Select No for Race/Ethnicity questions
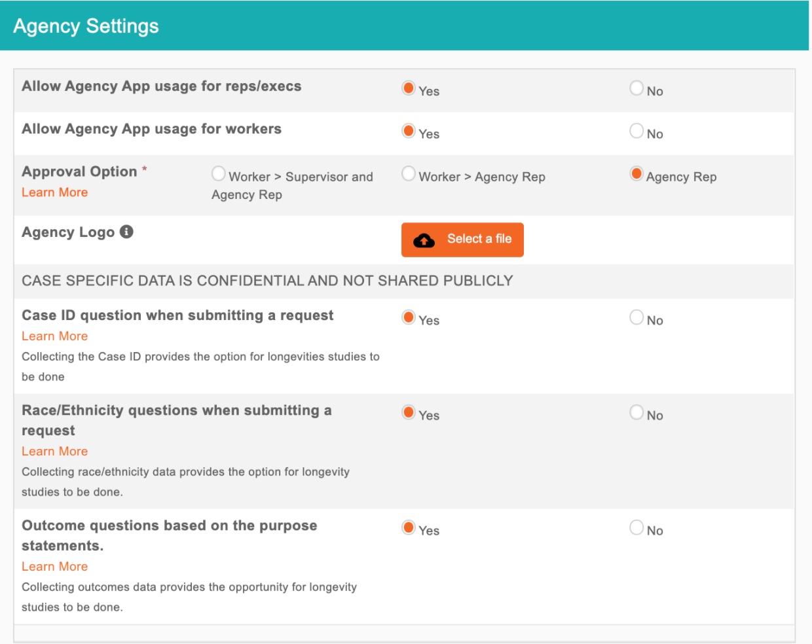 point(637,412)
